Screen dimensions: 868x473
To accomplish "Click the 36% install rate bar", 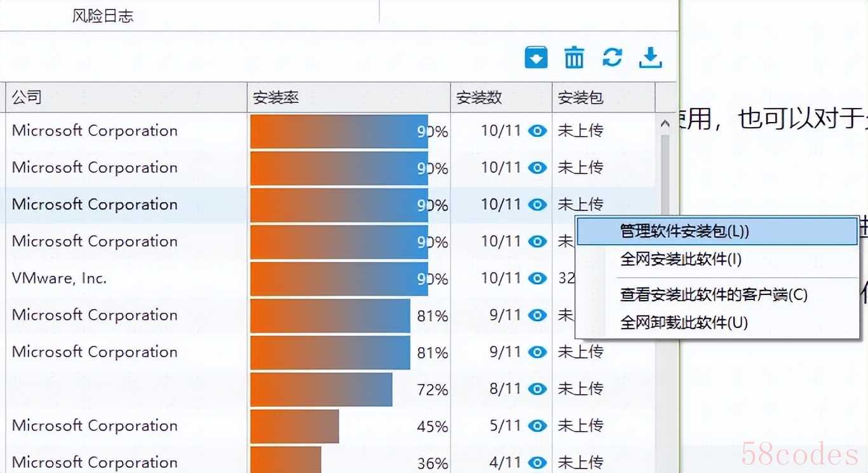I will pos(286,460).
